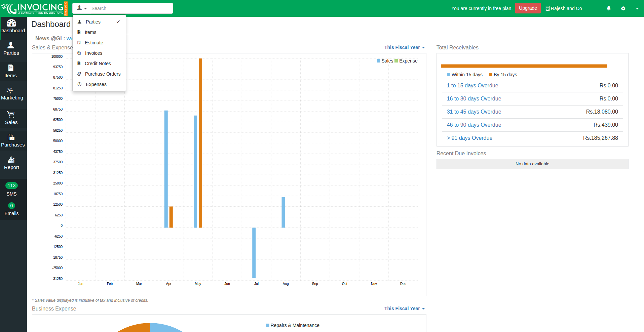Click the Within 15 days legend swatch

[449, 75]
